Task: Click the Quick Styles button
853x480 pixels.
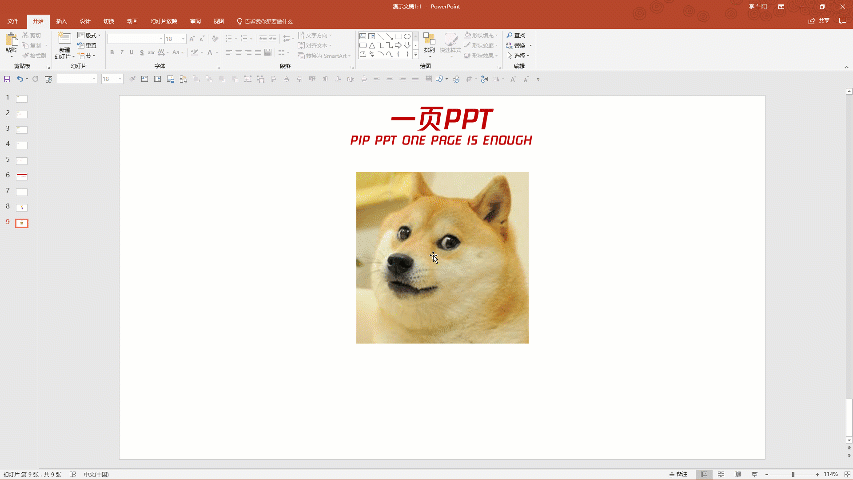Action: (451, 43)
